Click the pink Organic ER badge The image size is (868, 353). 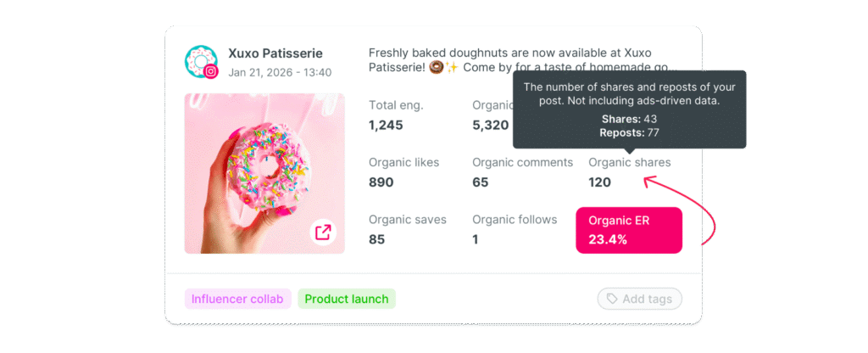click(629, 230)
